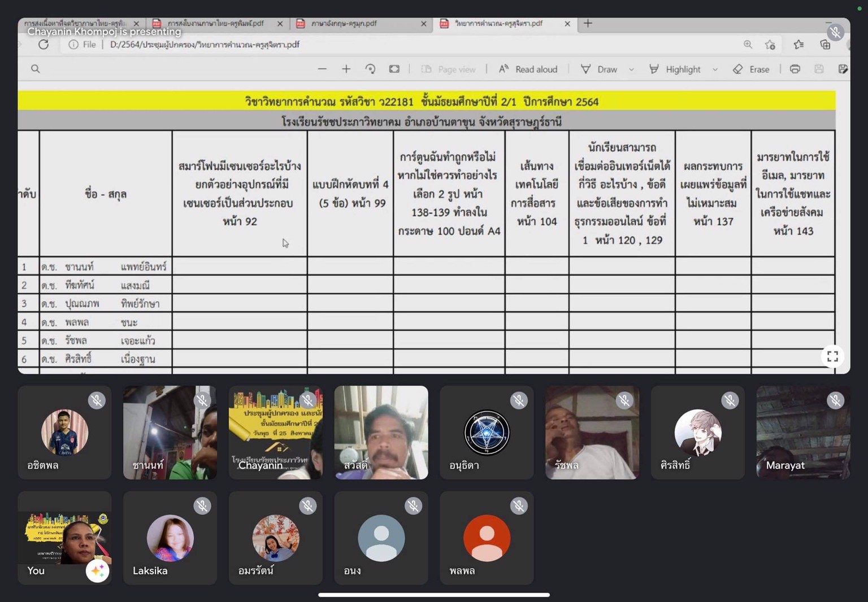Toggle Read aloud for the PDF

528,69
